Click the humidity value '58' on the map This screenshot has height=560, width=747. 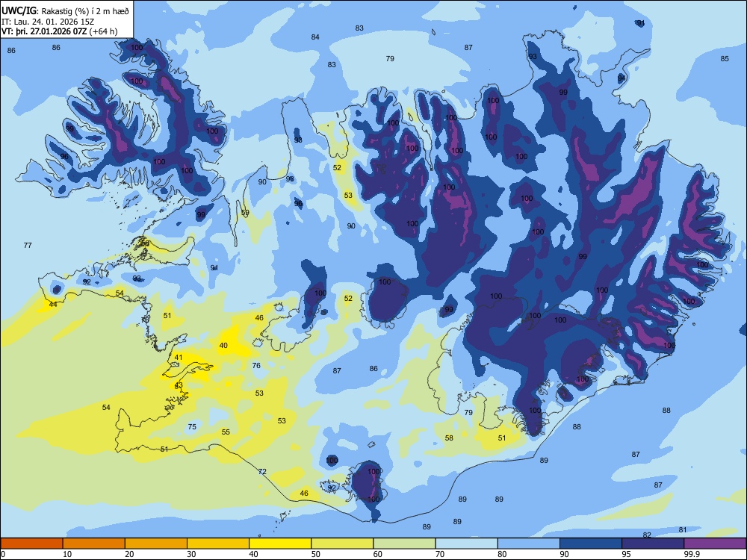[449, 438]
